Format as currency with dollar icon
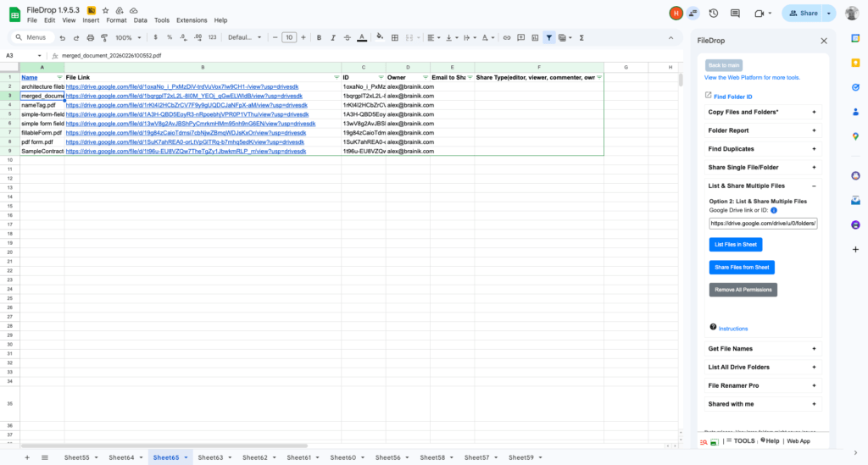 tap(156, 37)
